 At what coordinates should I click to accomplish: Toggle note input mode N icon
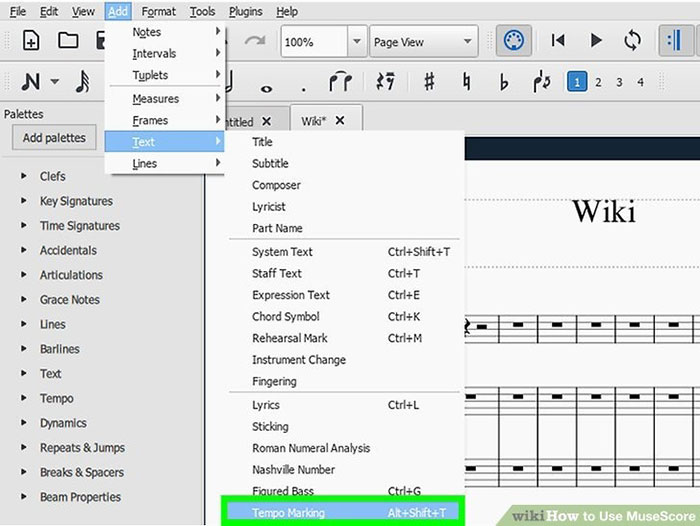pos(31,82)
